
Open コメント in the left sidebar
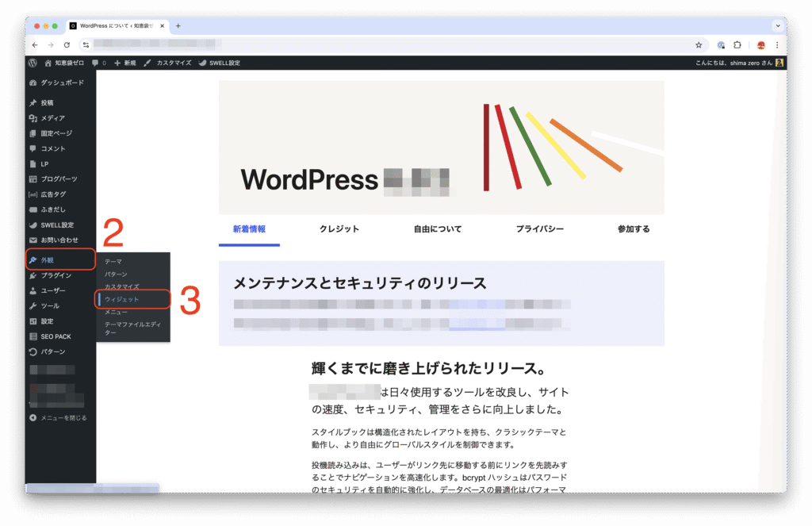(60, 148)
